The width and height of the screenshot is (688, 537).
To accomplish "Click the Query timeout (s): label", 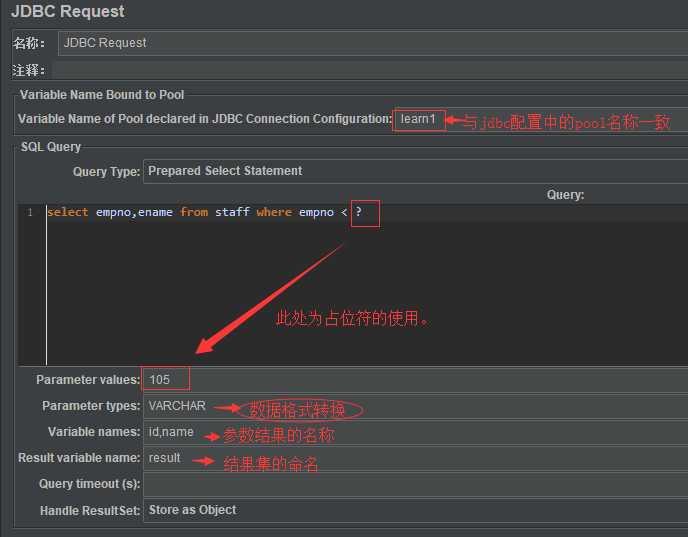I will [90, 484].
